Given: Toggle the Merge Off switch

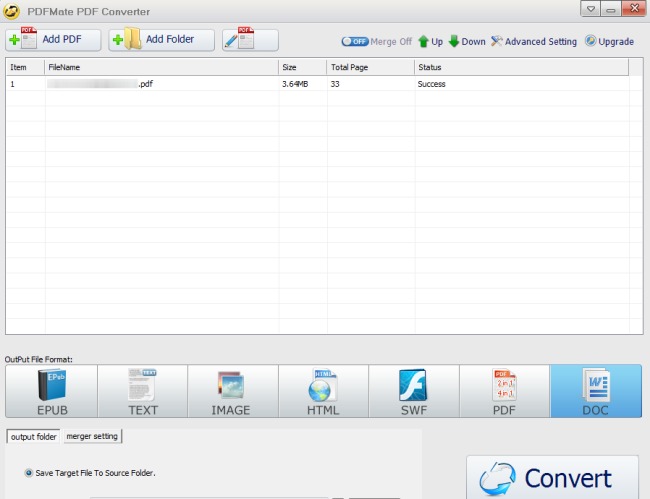Looking at the screenshot, I should click(x=355, y=41).
